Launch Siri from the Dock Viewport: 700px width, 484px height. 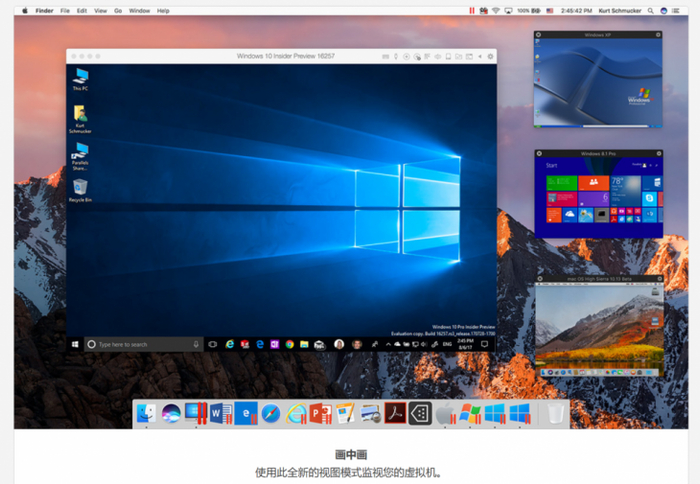(x=171, y=413)
